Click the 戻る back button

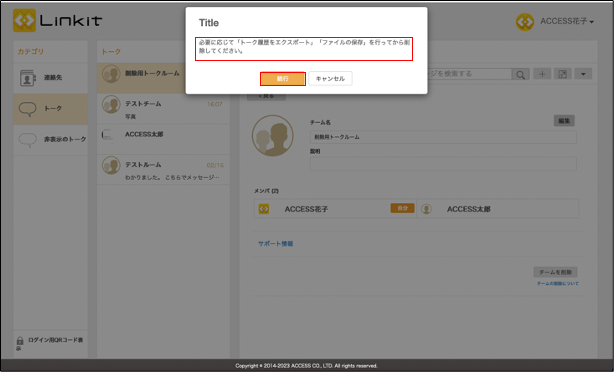tap(266, 96)
